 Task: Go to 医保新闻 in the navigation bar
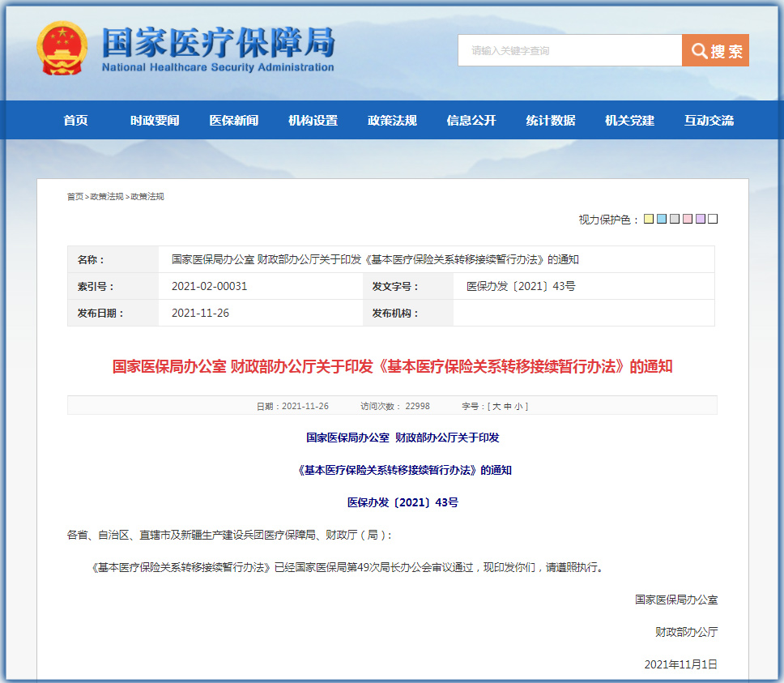point(233,120)
